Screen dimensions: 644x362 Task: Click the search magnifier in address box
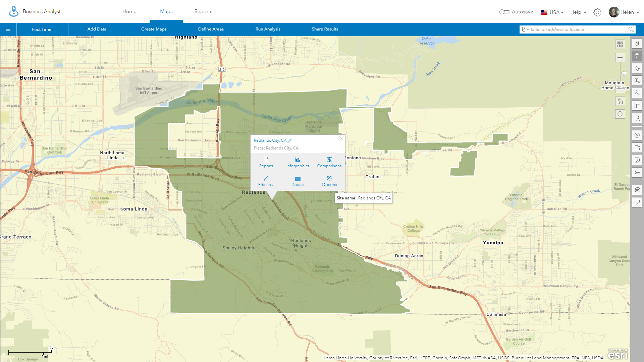click(631, 29)
